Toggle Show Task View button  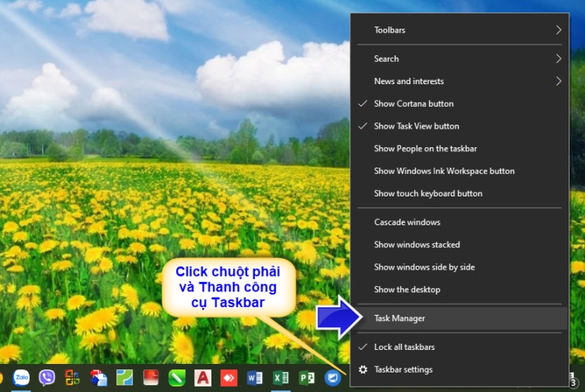click(x=416, y=126)
